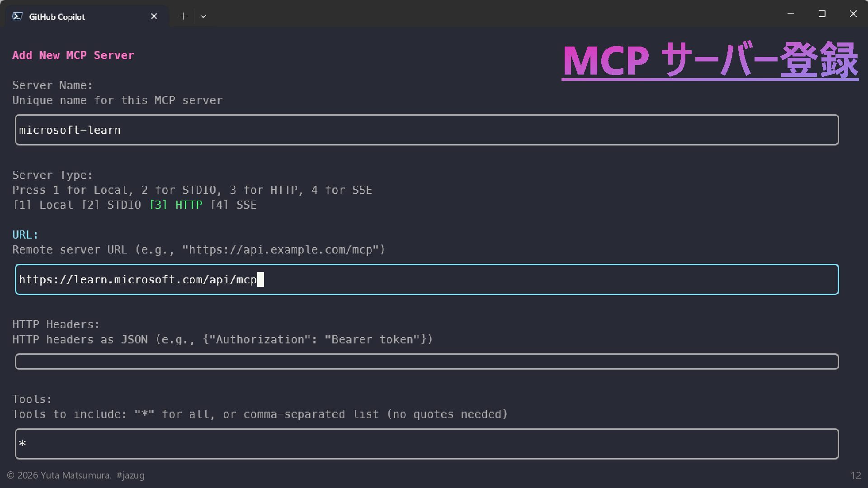This screenshot has height=488, width=868.
Task: Click the Server Name input field
Action: [x=426, y=130]
